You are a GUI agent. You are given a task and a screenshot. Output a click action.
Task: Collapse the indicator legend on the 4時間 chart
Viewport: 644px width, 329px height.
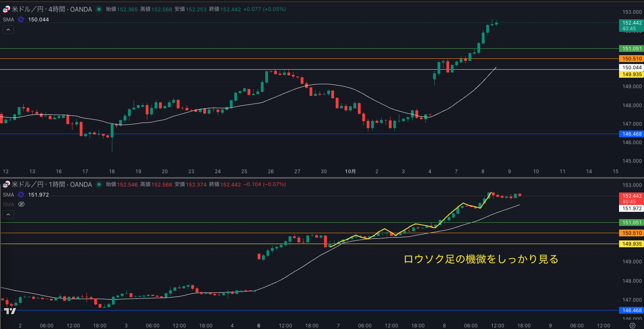tap(8, 29)
